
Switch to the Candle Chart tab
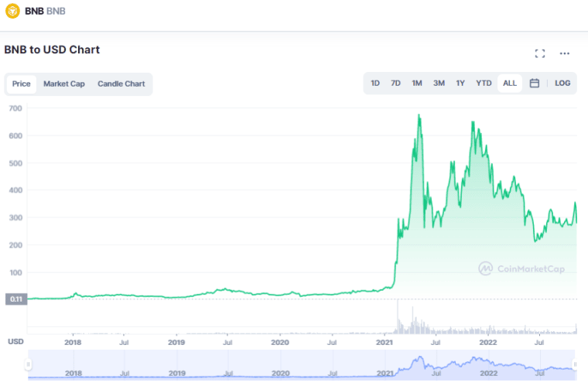click(x=121, y=84)
